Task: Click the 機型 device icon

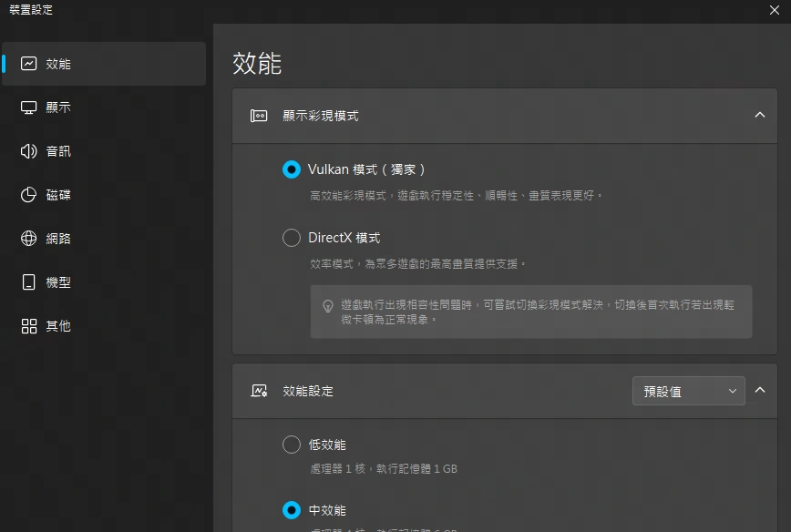Action: [x=30, y=282]
